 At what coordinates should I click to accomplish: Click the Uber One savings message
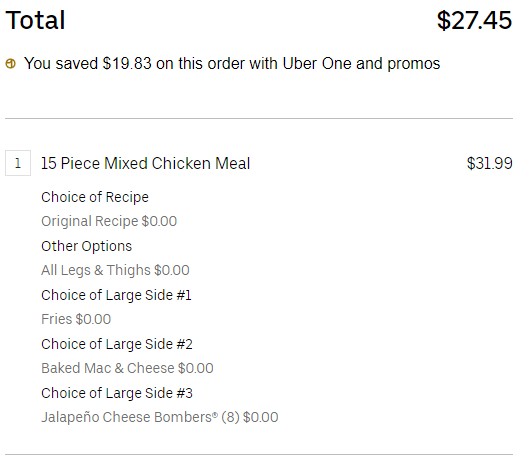pos(232,63)
